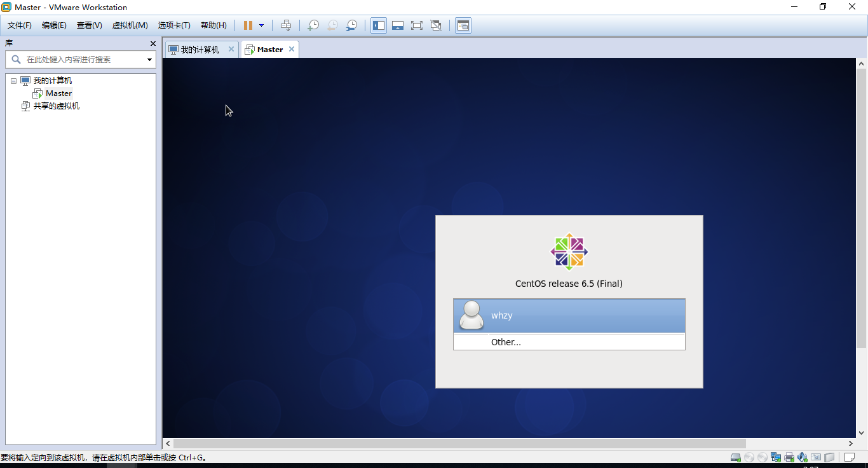Select 共享的虚拟机 in the library tree
868x468 pixels.
[x=57, y=106]
